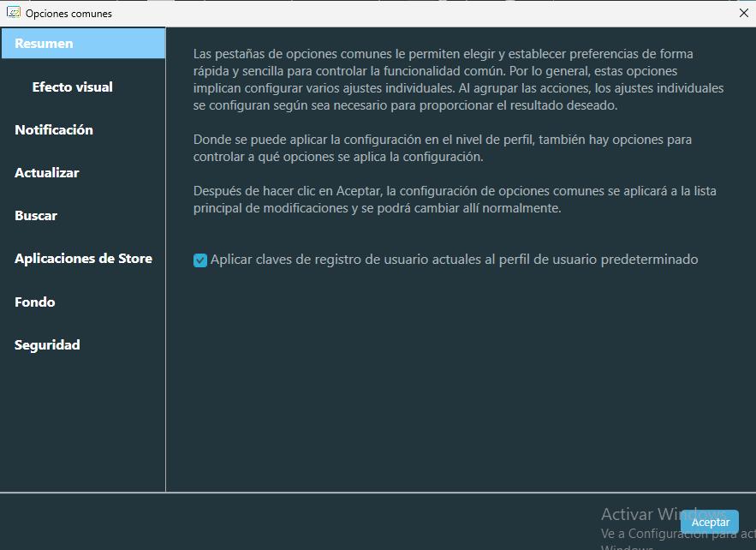Select the Fondo tab
Image resolution: width=756 pixels, height=550 pixels.
(x=35, y=302)
